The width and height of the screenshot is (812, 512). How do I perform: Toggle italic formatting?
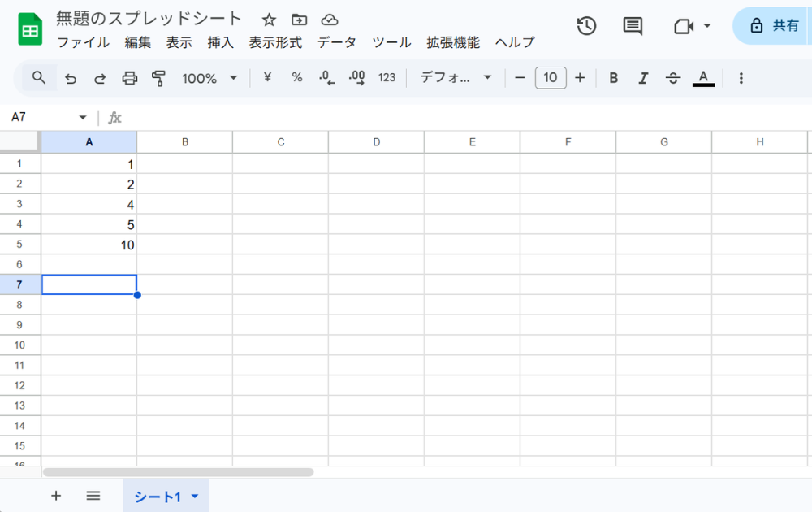[x=643, y=78]
